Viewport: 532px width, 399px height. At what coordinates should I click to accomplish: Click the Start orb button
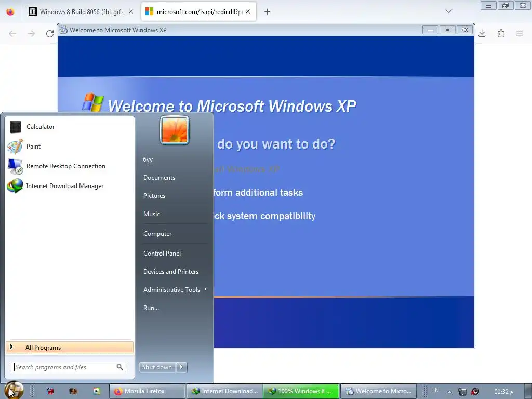click(x=14, y=390)
